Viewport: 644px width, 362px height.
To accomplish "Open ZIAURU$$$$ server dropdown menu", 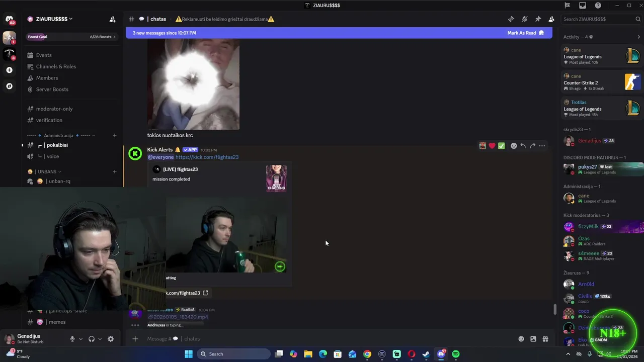I will click(x=54, y=19).
